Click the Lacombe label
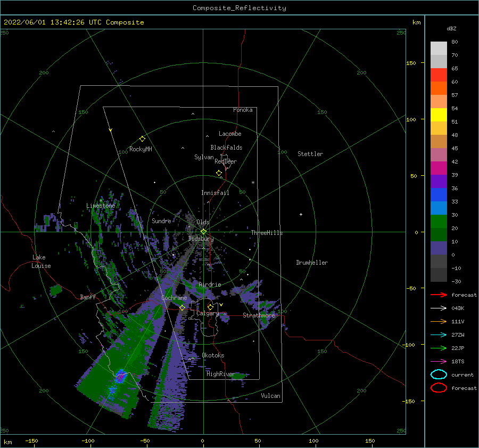Screen dimensions: 479x448 [230, 134]
